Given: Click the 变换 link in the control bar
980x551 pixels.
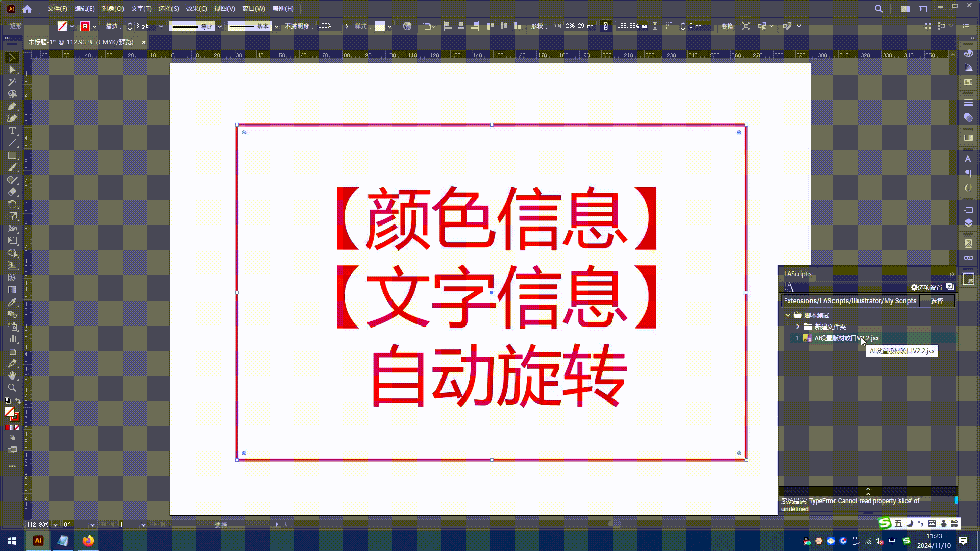Looking at the screenshot, I should pos(727,26).
